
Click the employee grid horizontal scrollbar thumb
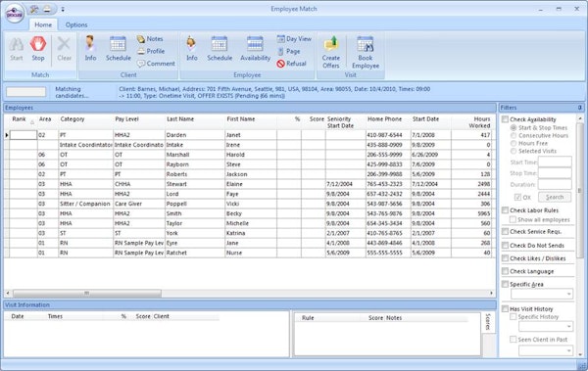87,293
